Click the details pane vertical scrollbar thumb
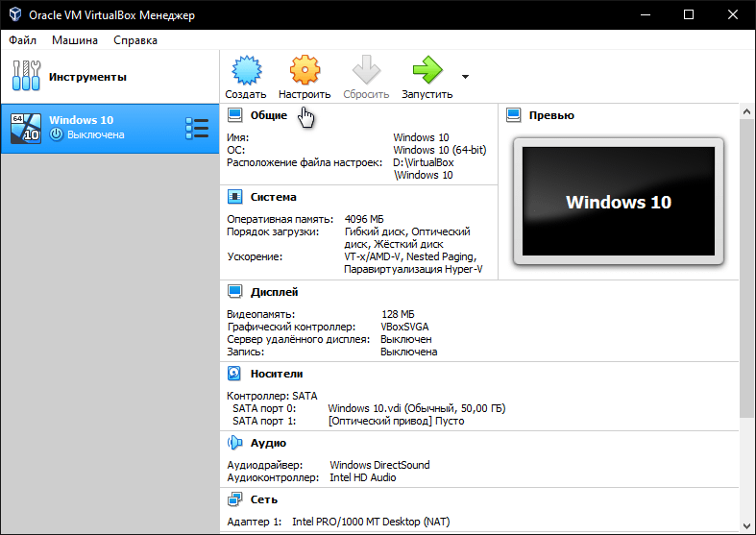 click(x=746, y=268)
